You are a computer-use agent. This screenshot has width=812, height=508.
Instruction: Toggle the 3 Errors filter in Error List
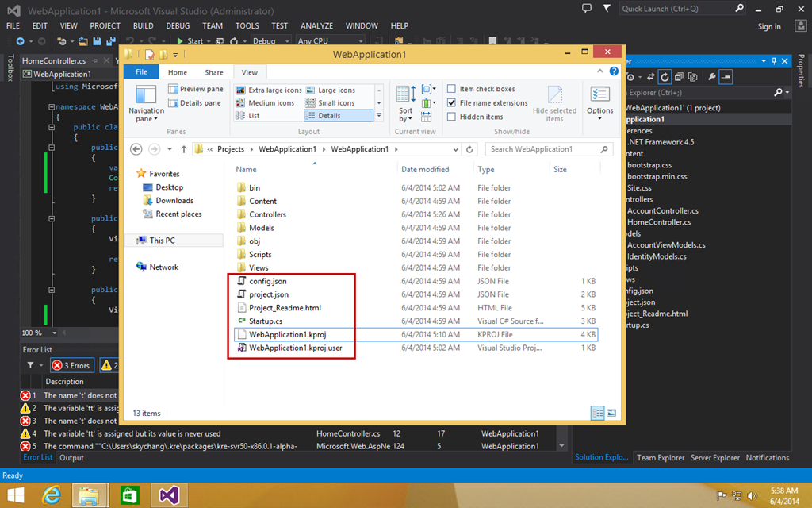point(72,365)
